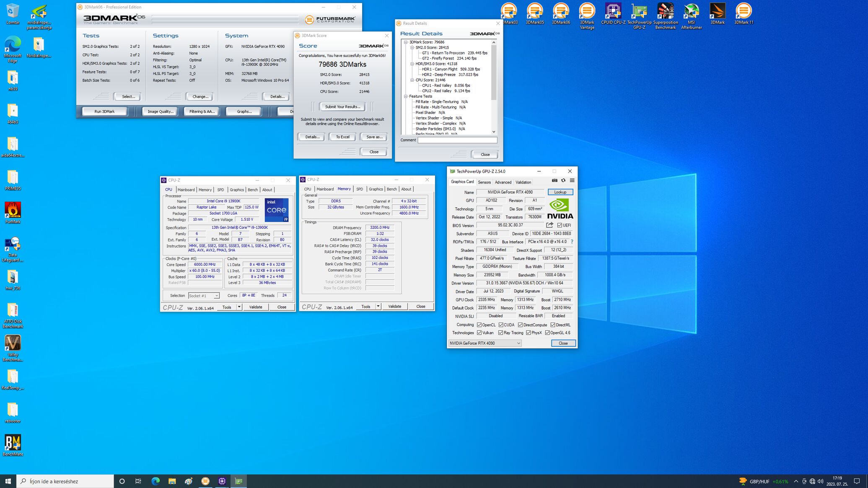Click the Filtering & AA... button
This screenshot has width=868, height=488.
click(202, 111)
